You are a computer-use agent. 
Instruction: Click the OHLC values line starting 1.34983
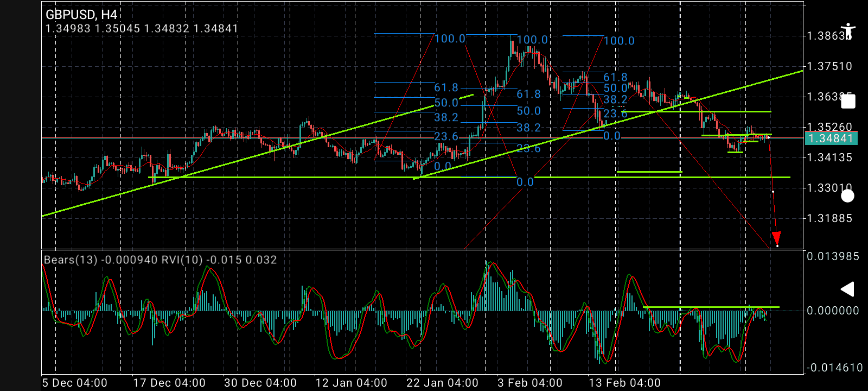(x=142, y=28)
